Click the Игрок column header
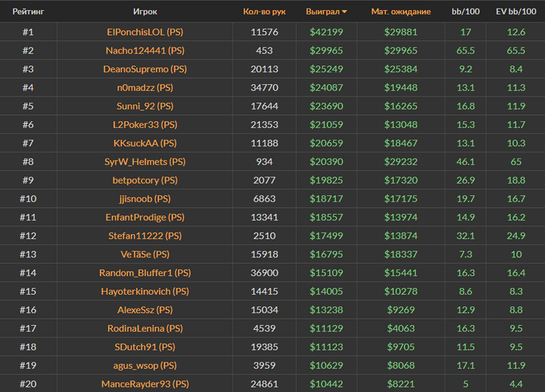This screenshot has width=545, height=392. [x=145, y=12]
